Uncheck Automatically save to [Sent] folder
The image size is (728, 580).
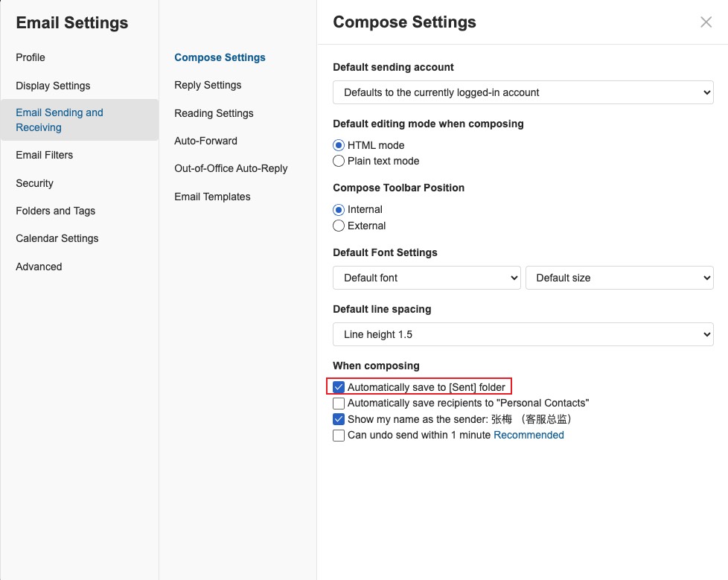339,387
